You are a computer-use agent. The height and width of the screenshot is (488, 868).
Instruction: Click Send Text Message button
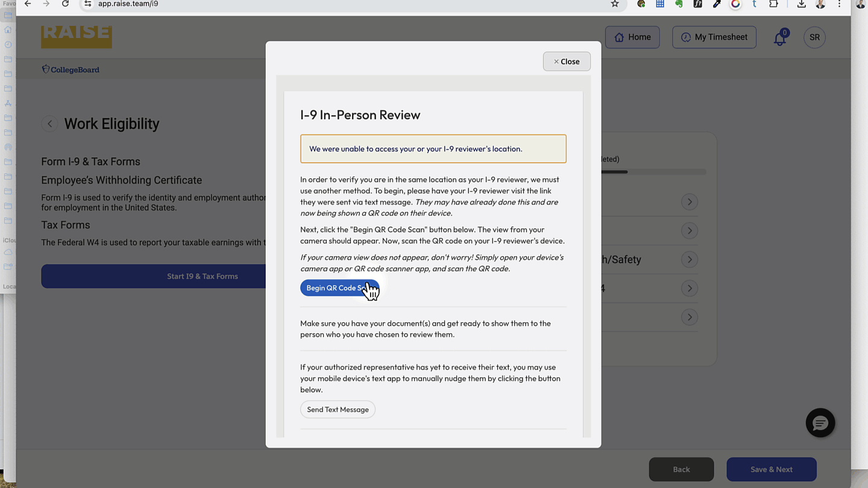click(x=338, y=410)
